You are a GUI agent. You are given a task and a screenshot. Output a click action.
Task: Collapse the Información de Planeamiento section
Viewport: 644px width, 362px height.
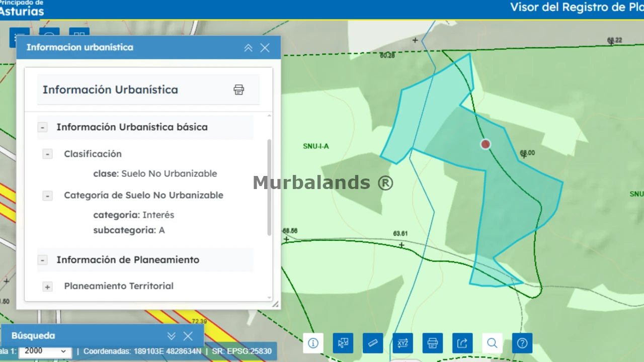click(x=43, y=260)
